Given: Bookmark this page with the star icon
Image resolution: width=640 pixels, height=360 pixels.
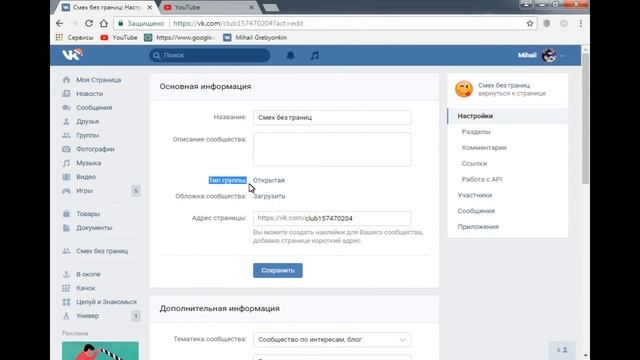Looking at the screenshot, I should 530,23.
